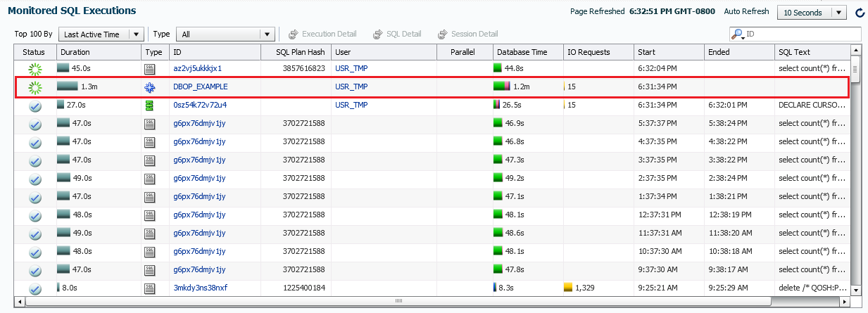Click 8.3s database time bar

[x=496, y=288]
